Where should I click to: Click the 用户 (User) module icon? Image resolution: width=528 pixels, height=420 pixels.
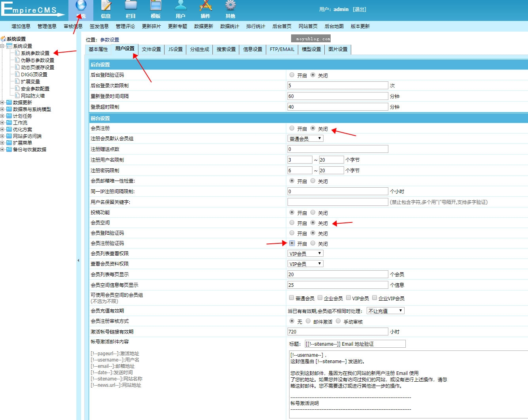[x=181, y=7]
